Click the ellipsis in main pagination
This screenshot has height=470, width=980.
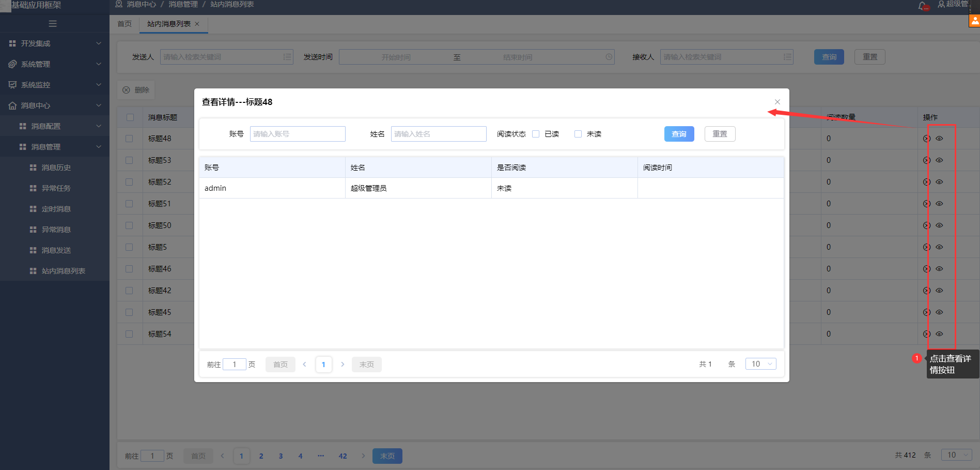(x=321, y=456)
